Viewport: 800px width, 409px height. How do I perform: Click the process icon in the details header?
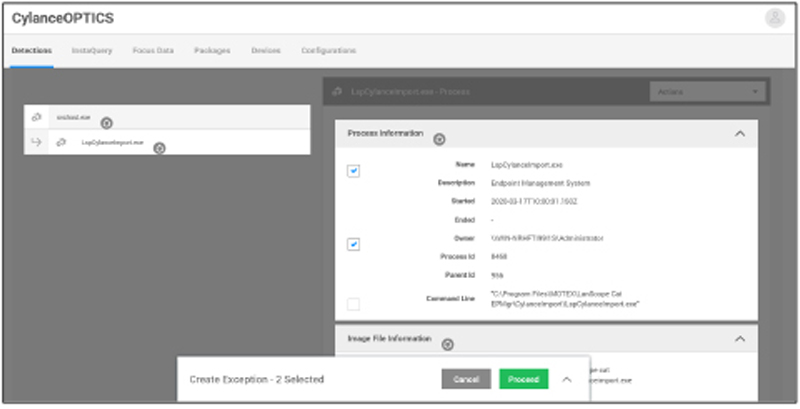[x=337, y=92]
